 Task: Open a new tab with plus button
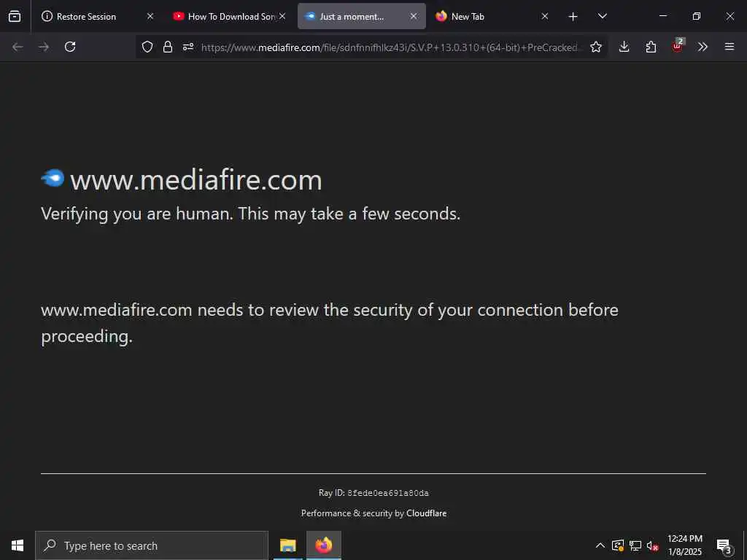(573, 17)
